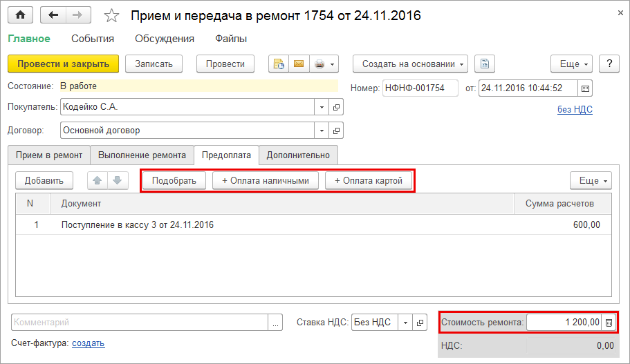Viewport: 630px width, 364px height.
Task: Expand 'Покупатель' dropdown list
Action: [x=322, y=107]
